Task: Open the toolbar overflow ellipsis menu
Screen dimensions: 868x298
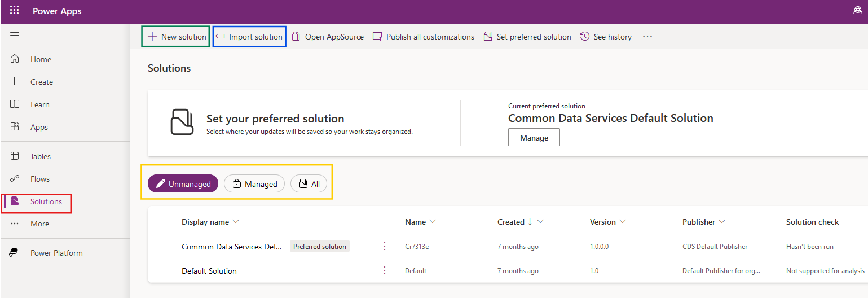Action: (x=647, y=36)
